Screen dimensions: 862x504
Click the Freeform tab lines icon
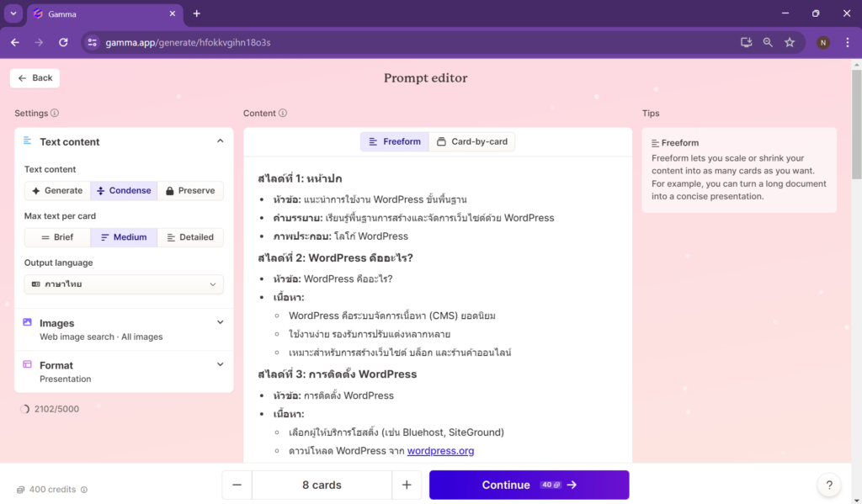[x=373, y=142]
